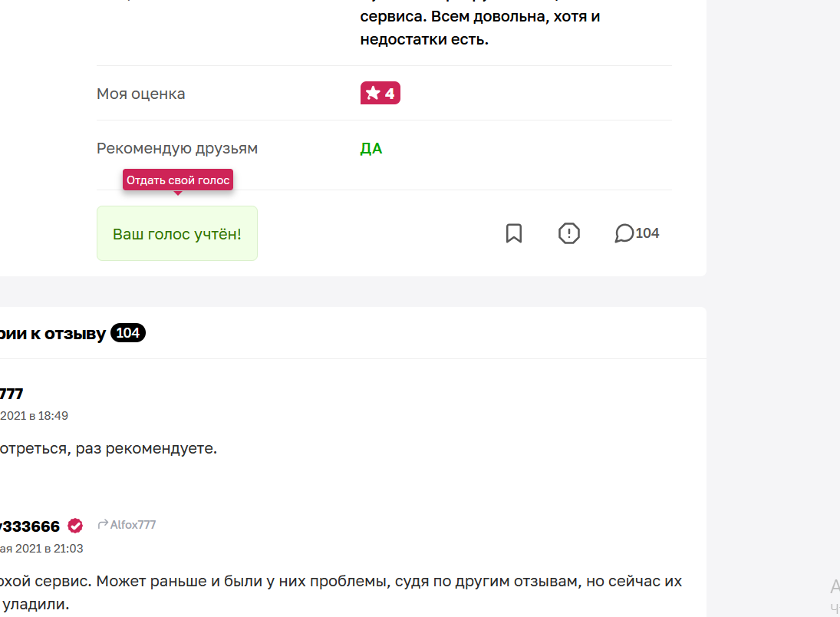Report the review via the exclamation octagon icon
Screen dimensions: 840x617
(569, 233)
